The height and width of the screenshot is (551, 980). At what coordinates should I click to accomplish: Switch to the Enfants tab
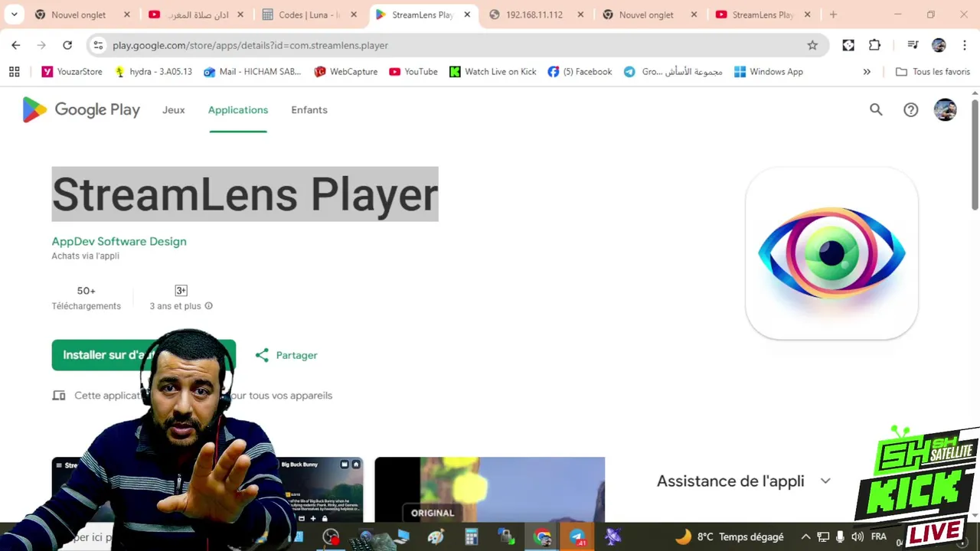click(309, 109)
